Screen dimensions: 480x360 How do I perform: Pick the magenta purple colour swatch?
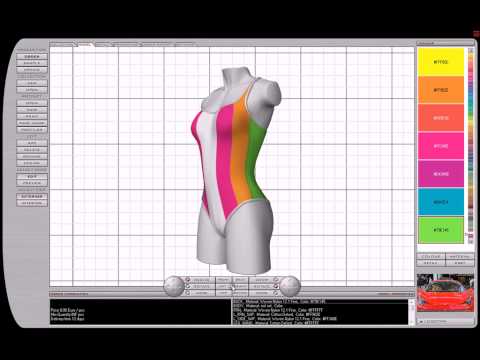(441, 174)
